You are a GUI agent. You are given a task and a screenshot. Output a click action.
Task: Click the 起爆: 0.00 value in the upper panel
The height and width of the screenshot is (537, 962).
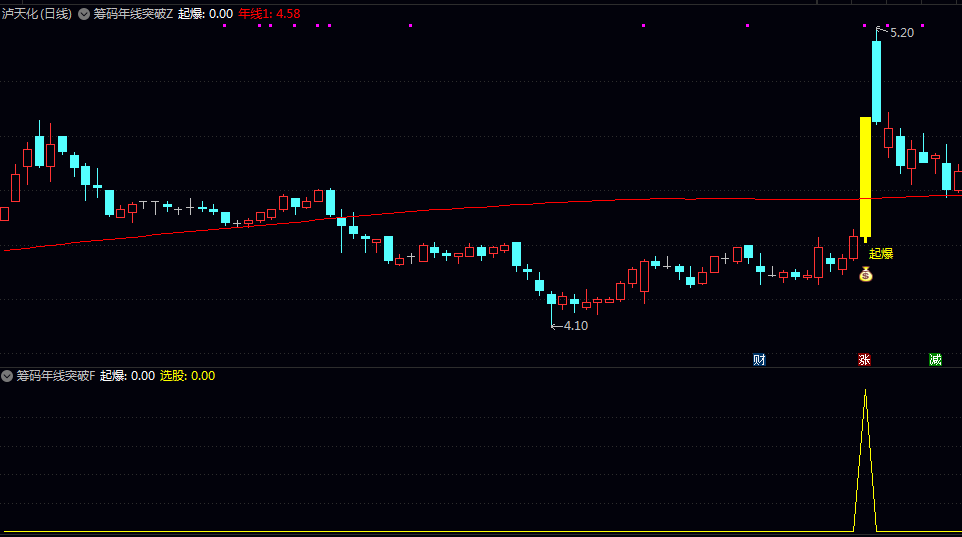click(x=206, y=14)
